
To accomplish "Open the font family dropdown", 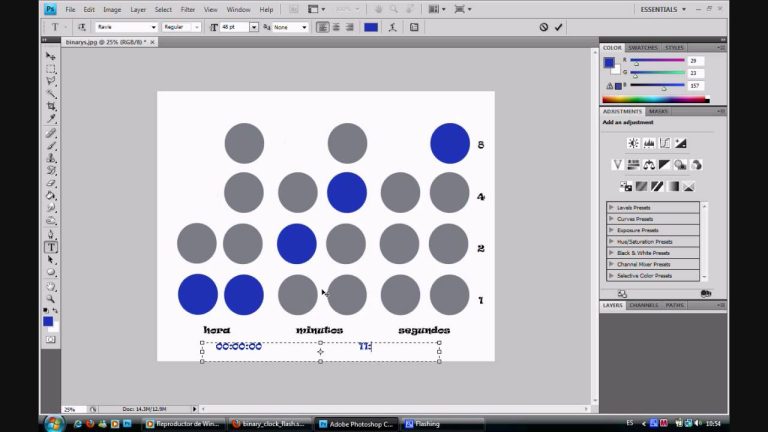I will (153, 27).
